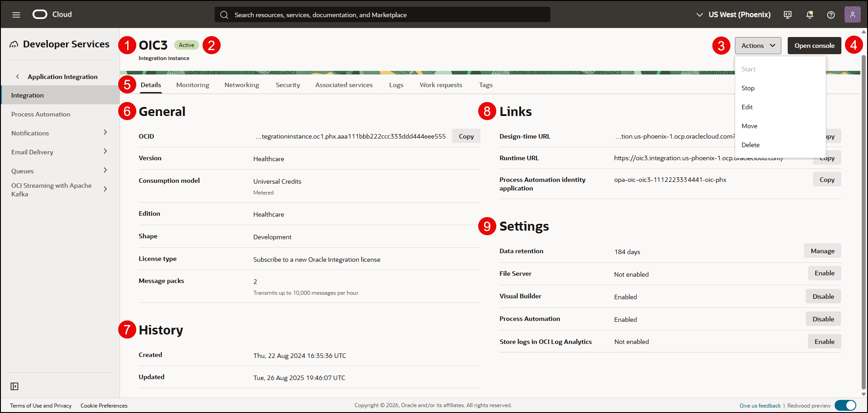Focus the search resources input field
The height and width of the screenshot is (413, 868).
tap(383, 15)
